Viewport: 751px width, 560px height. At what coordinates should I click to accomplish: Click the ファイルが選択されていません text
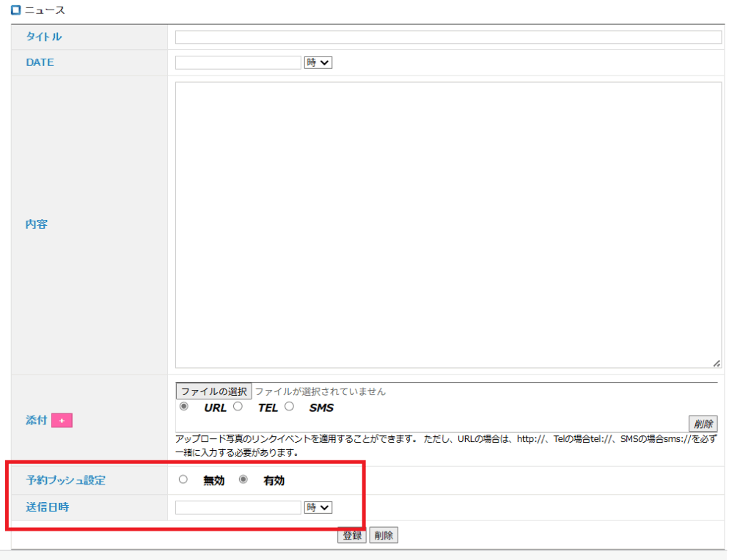click(320, 391)
